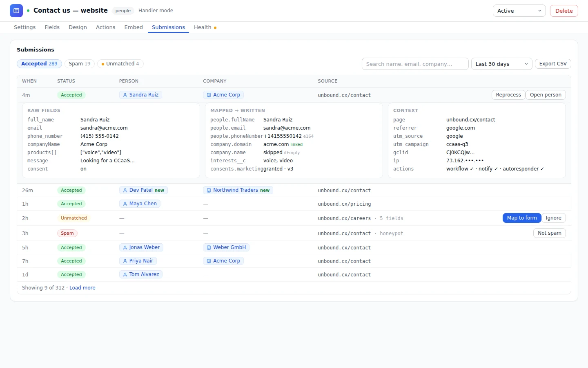Open Maya Chen person chip
Screen dimensions: 588x368
[140, 204]
